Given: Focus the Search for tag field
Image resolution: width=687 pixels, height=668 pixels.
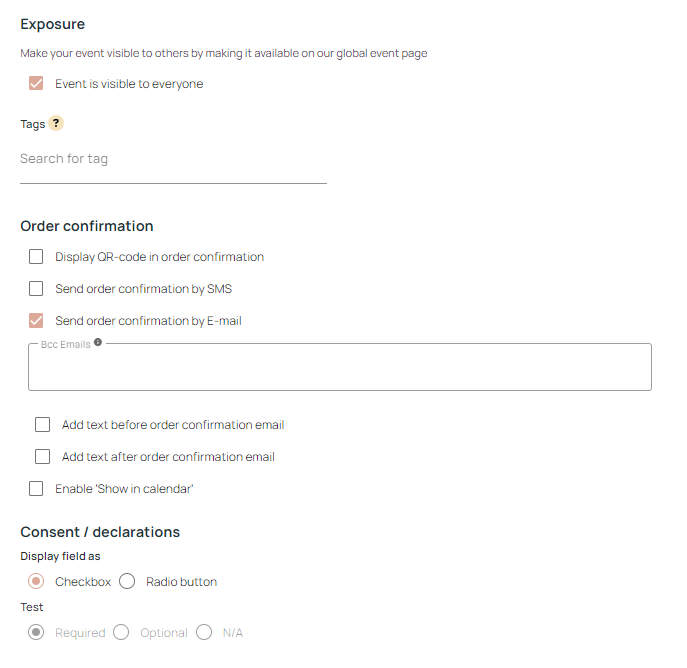Looking at the screenshot, I should (x=173, y=159).
